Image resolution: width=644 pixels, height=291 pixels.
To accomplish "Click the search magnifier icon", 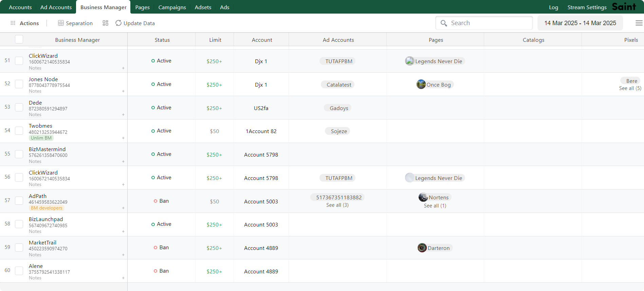I will point(444,23).
